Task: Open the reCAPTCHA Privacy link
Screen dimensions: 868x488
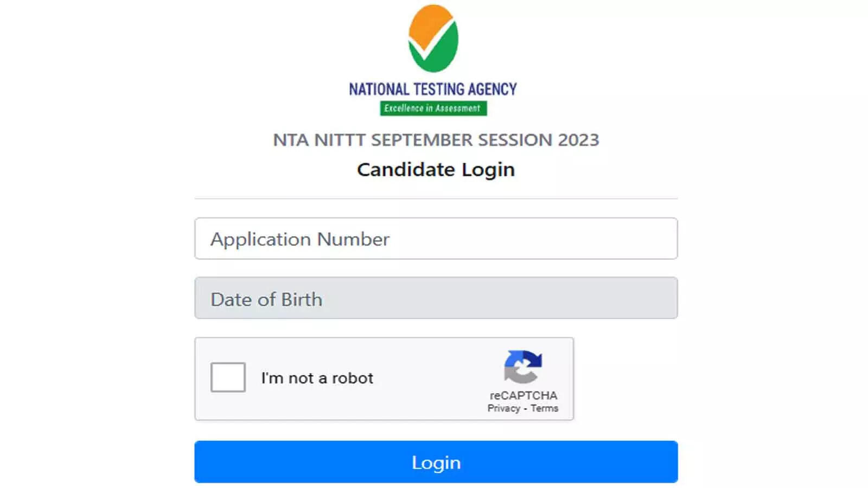Action: pyautogui.click(x=503, y=408)
